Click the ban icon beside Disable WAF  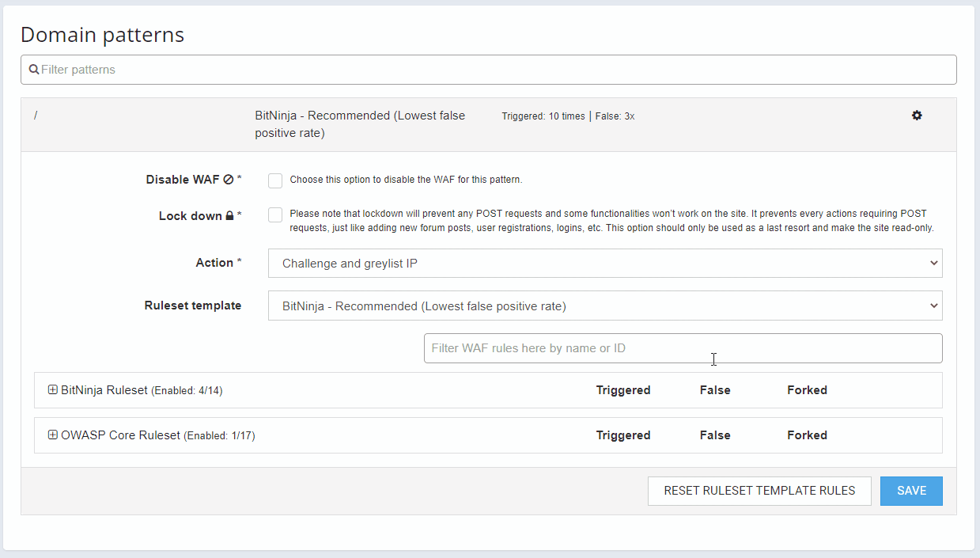click(x=229, y=180)
